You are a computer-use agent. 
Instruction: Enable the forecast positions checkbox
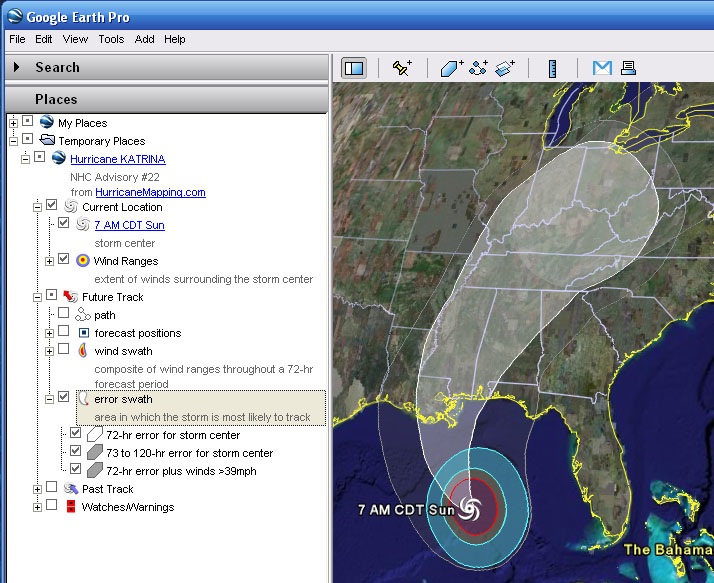(x=63, y=331)
